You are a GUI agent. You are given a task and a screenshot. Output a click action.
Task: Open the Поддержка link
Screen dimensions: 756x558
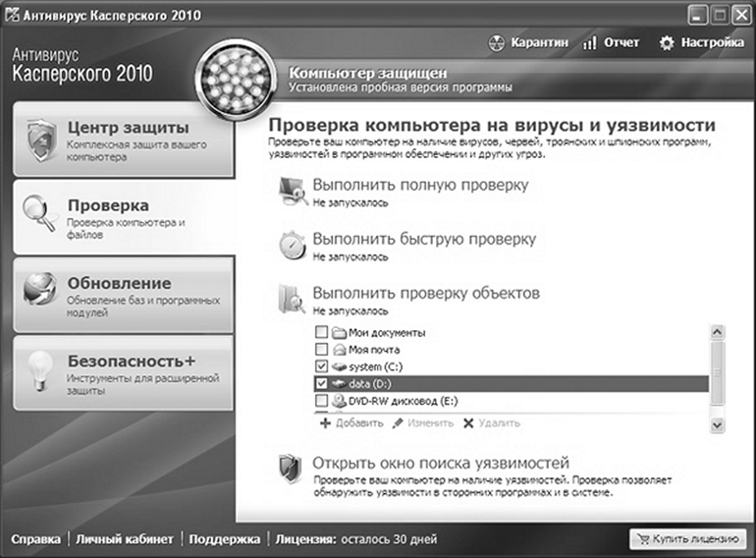click(224, 539)
